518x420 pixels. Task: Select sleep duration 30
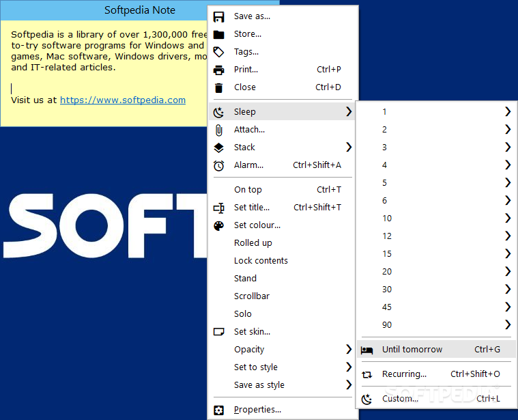[x=436, y=290]
